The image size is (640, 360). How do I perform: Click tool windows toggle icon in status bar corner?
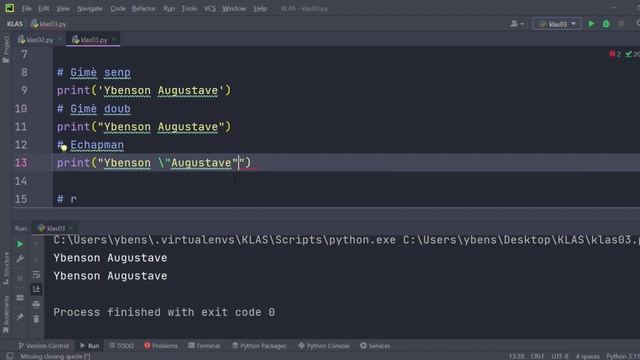point(10,356)
